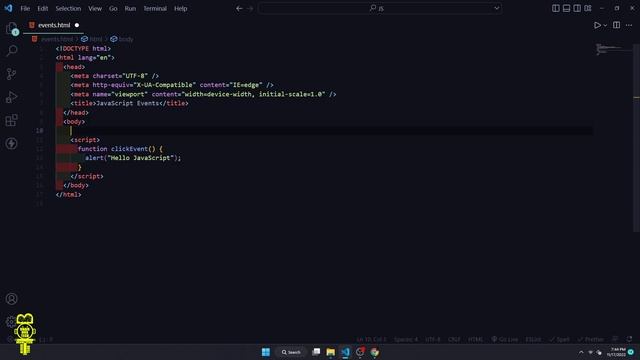Run the file with the play icon
The image size is (640, 360).
597,25
